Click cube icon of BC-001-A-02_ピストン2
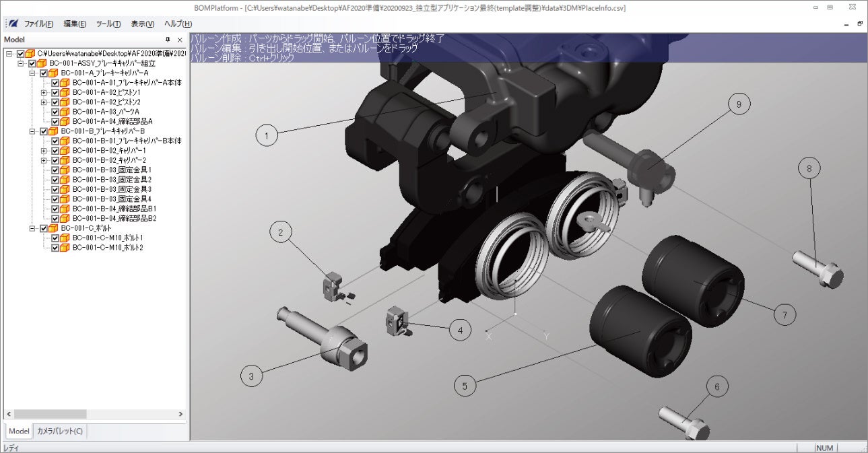The image size is (868, 453). coord(65,102)
